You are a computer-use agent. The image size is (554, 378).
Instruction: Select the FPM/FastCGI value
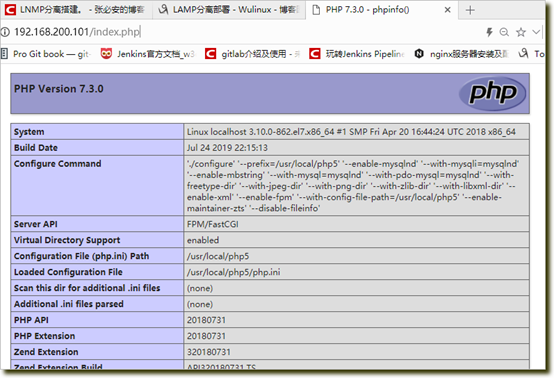[x=213, y=224]
